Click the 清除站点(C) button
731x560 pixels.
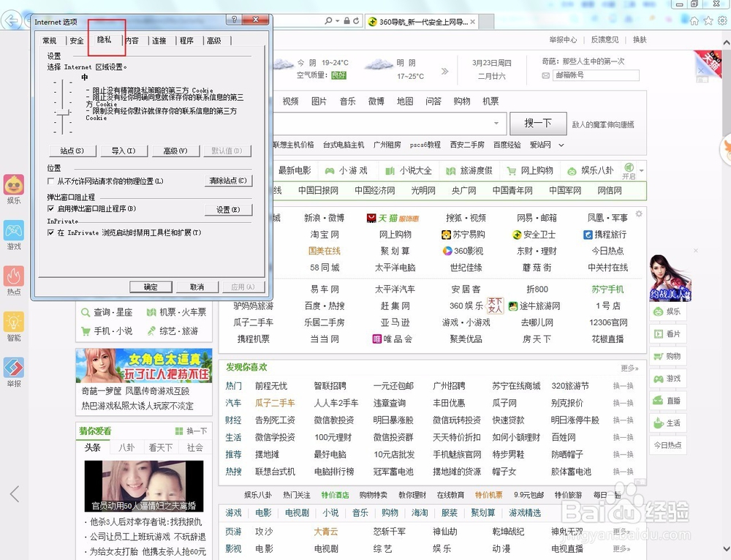pyautogui.click(x=228, y=181)
